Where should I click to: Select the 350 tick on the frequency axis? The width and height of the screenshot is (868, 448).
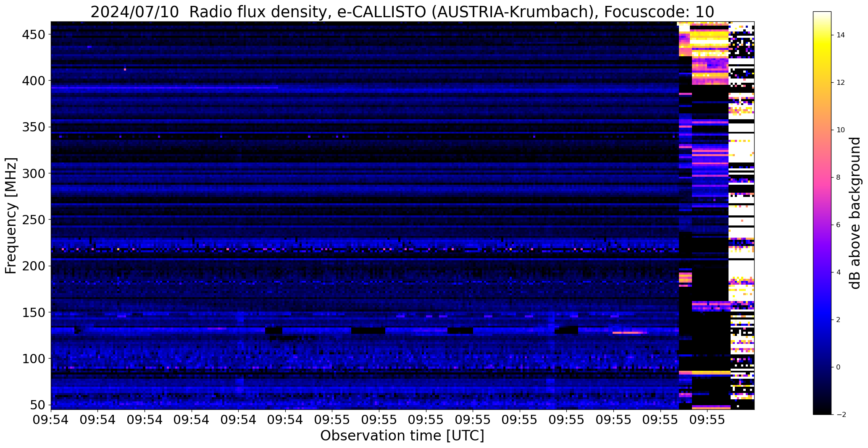33,127
